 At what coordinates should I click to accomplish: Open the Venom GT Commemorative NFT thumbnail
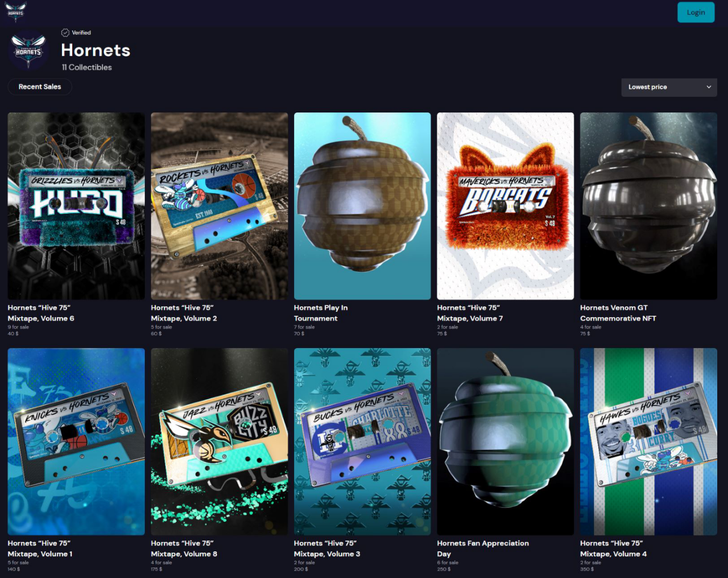pyautogui.click(x=648, y=206)
